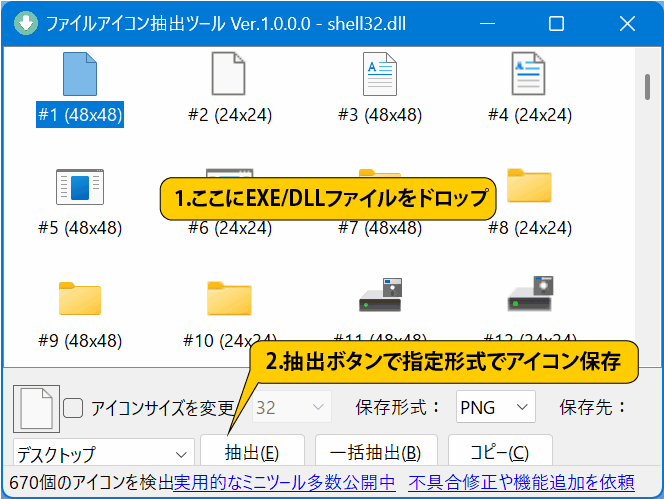Screen dimensions: 664x499
Task: Select blank page icon #2
Action: (229, 74)
